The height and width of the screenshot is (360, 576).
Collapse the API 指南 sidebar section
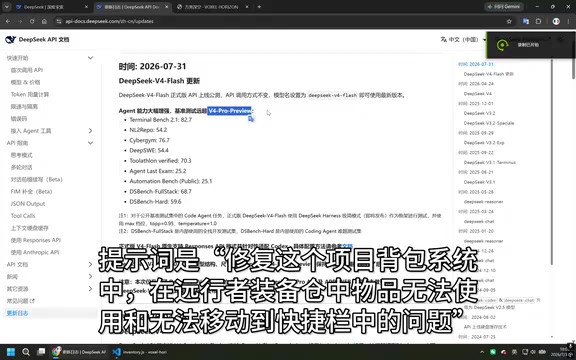tap(90, 143)
